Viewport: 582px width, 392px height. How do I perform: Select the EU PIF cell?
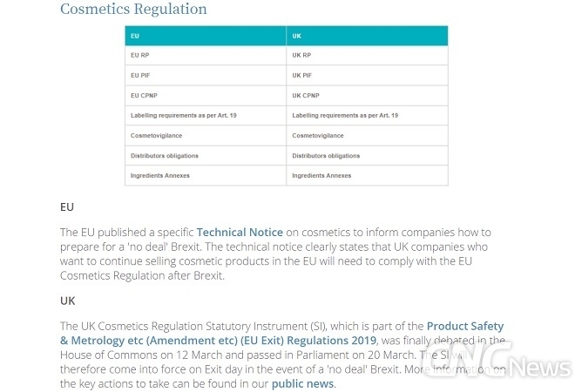206,76
